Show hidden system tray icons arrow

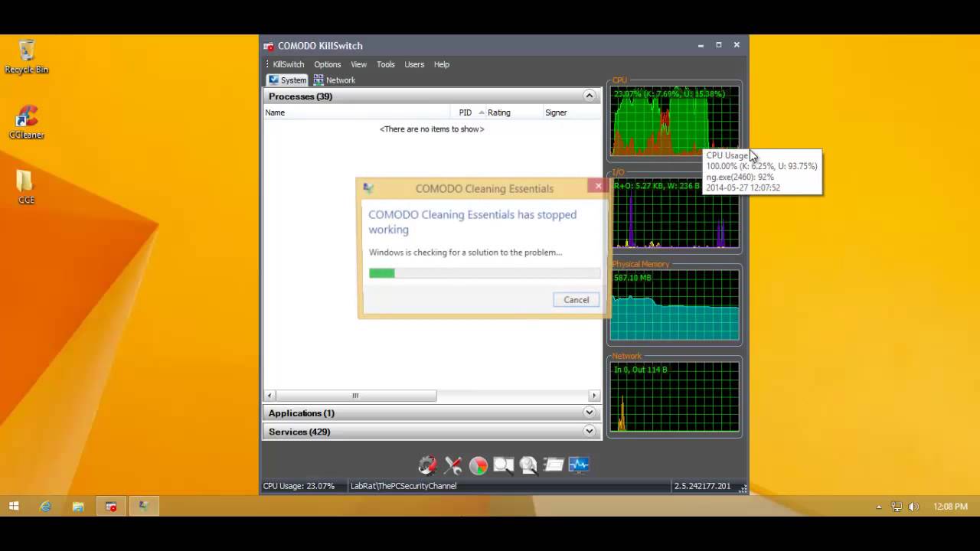pyautogui.click(x=878, y=507)
